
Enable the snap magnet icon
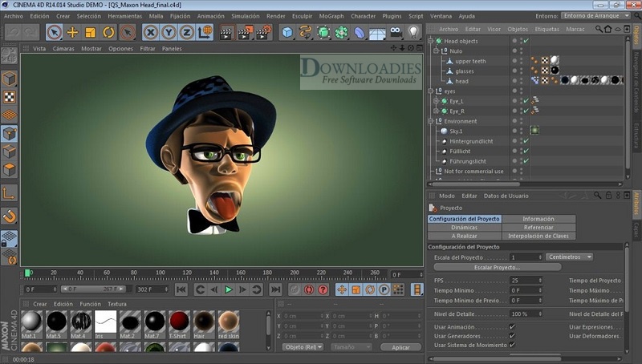[9, 216]
